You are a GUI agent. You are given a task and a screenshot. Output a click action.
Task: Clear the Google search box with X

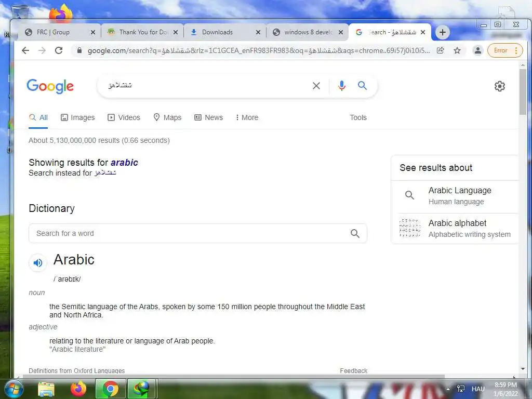click(316, 86)
